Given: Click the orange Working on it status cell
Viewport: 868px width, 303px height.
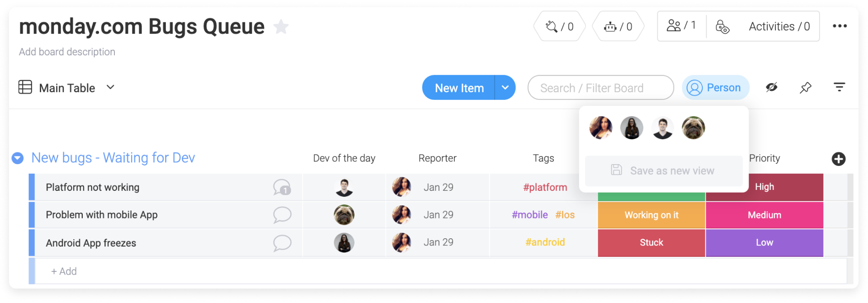Looking at the screenshot, I should coord(651,215).
